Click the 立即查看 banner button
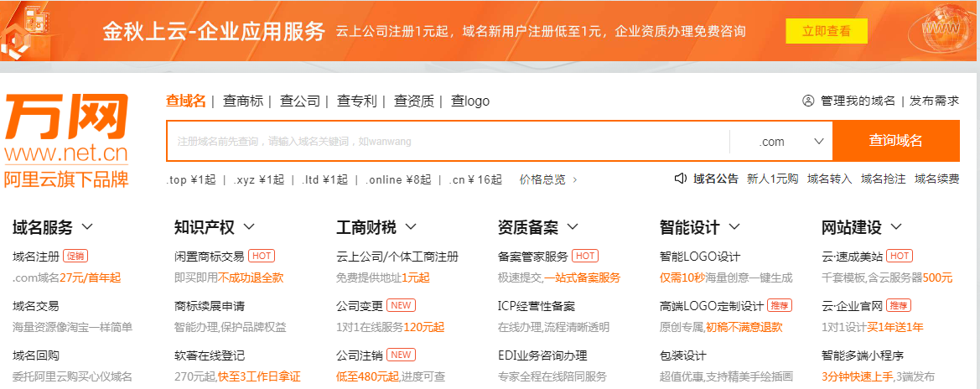Viewport: 980px width, 389px height. pos(827,31)
